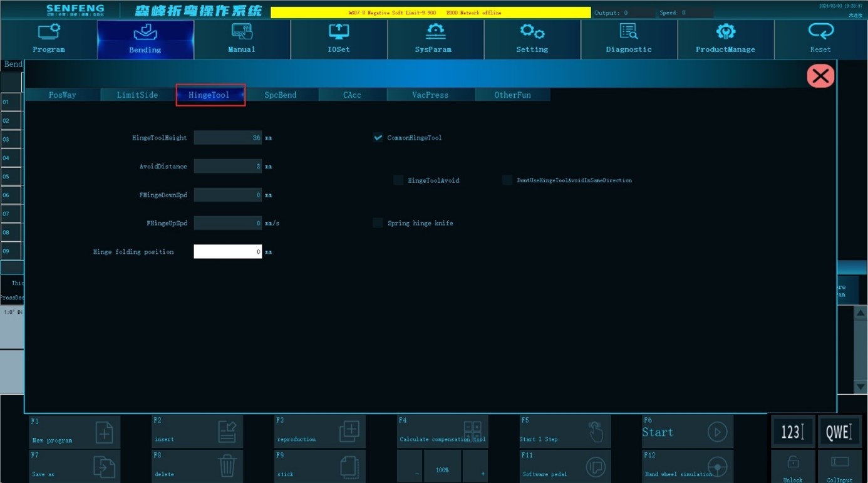Click the scroll down arrow at right
The height and width of the screenshot is (483, 868).
point(860,387)
